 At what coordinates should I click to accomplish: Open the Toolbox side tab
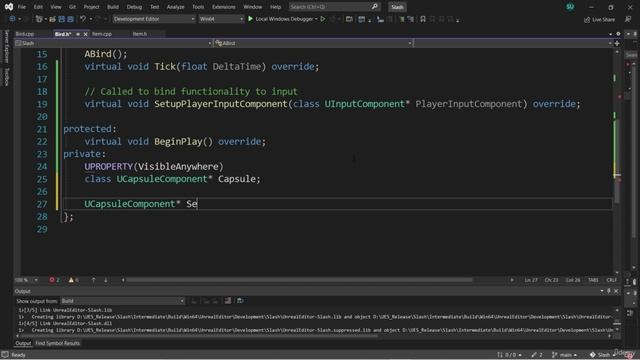[x=6, y=77]
